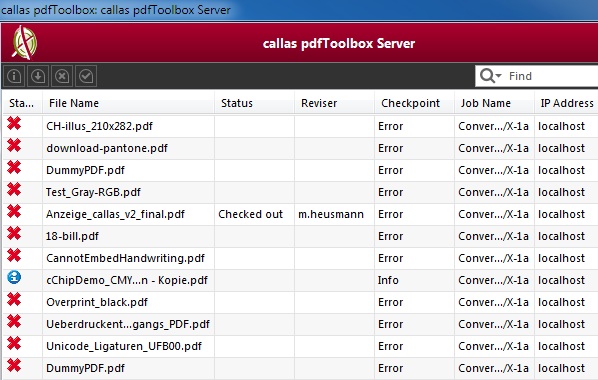The image size is (598, 380).
Task: Click error icon for Test_Gray-RGB.pdf
Action: pos(14,189)
